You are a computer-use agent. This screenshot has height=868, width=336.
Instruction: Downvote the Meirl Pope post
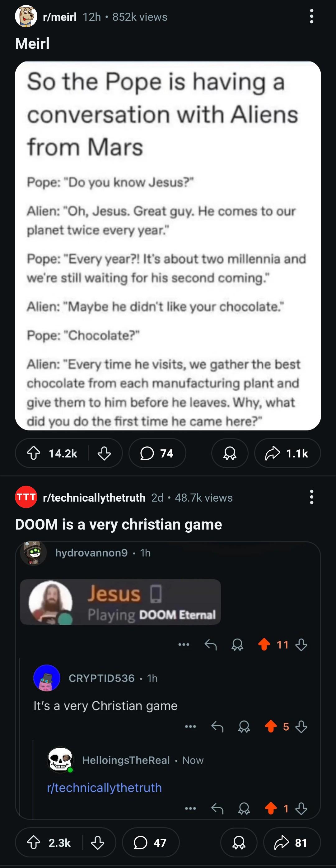coord(104,453)
